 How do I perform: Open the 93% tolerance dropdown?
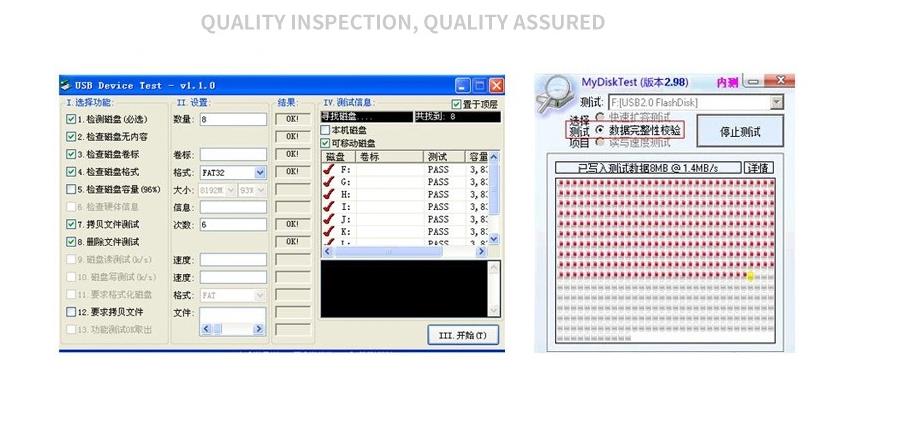[x=261, y=189]
